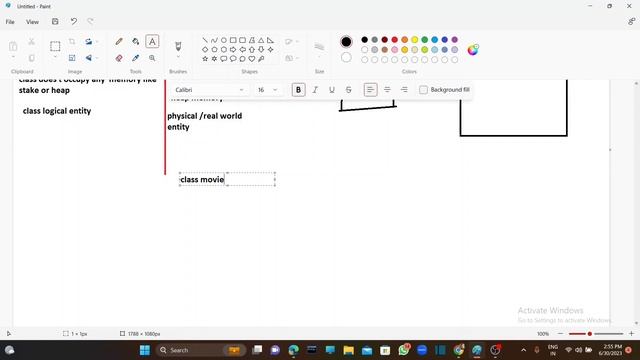Screen dimensions: 640x360
Task: Open the font size 16 dropdown
Action: [267, 90]
